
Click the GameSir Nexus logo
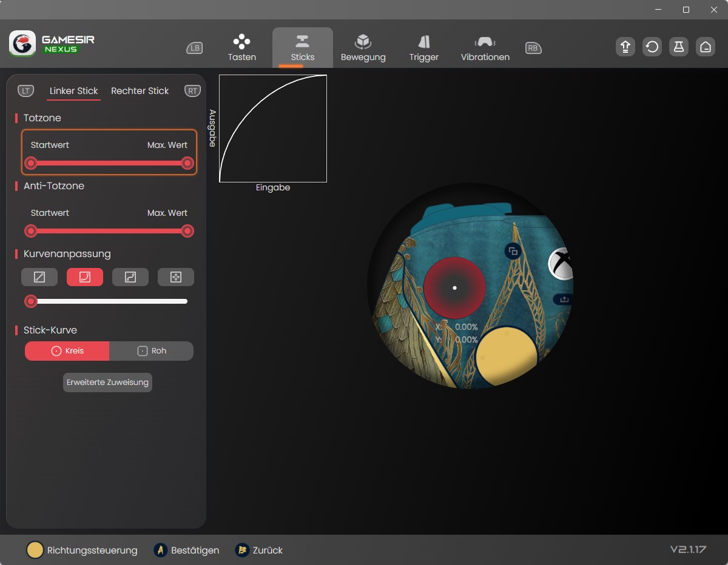click(x=52, y=44)
